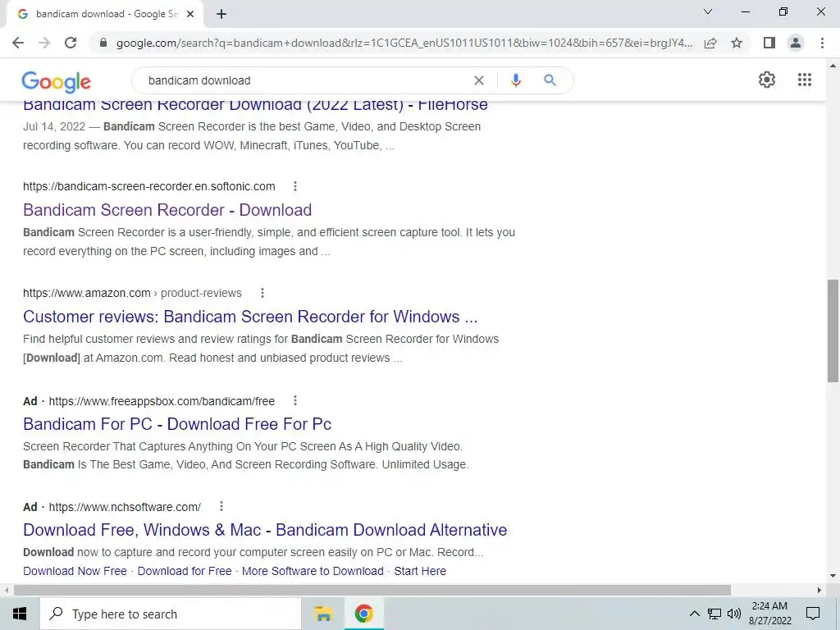This screenshot has width=840, height=630.
Task: Click the freeappsbox.com/bandicam/free ad URL
Action: (x=162, y=401)
